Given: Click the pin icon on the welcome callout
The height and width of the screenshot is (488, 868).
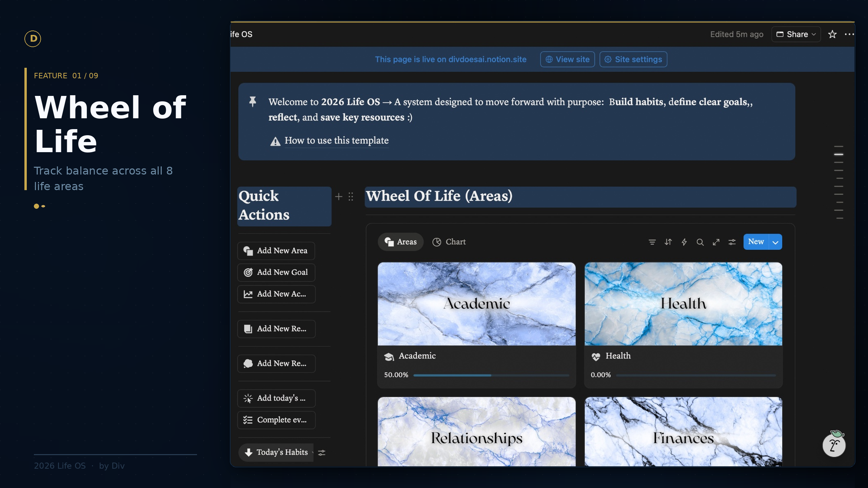Looking at the screenshot, I should pyautogui.click(x=253, y=101).
